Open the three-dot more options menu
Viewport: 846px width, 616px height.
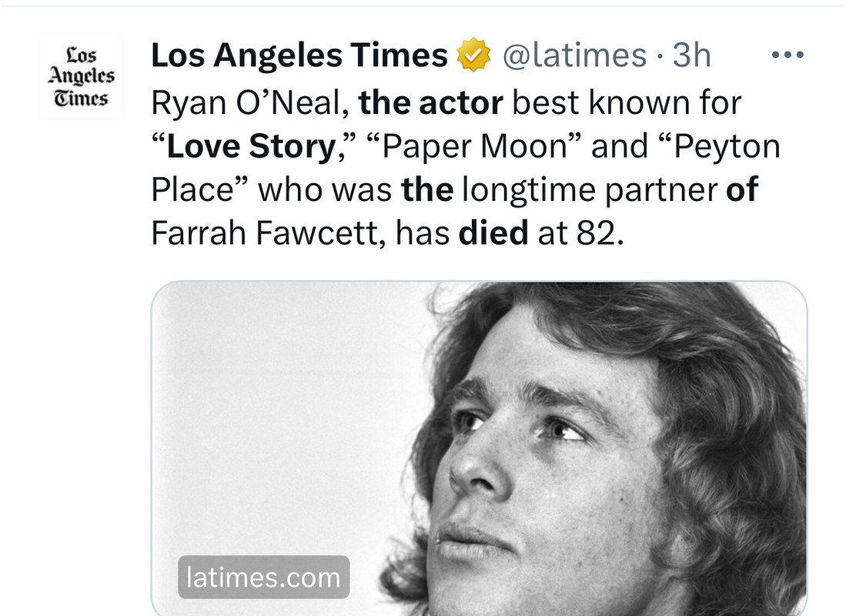(787, 55)
